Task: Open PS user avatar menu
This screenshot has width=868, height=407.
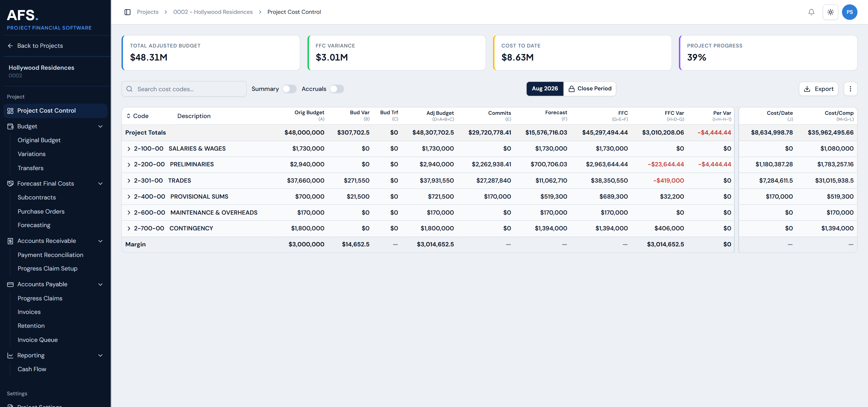Action: pyautogui.click(x=850, y=12)
